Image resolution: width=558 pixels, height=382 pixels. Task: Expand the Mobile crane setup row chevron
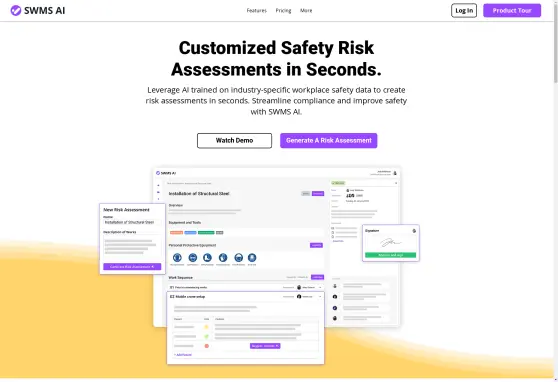(320, 297)
